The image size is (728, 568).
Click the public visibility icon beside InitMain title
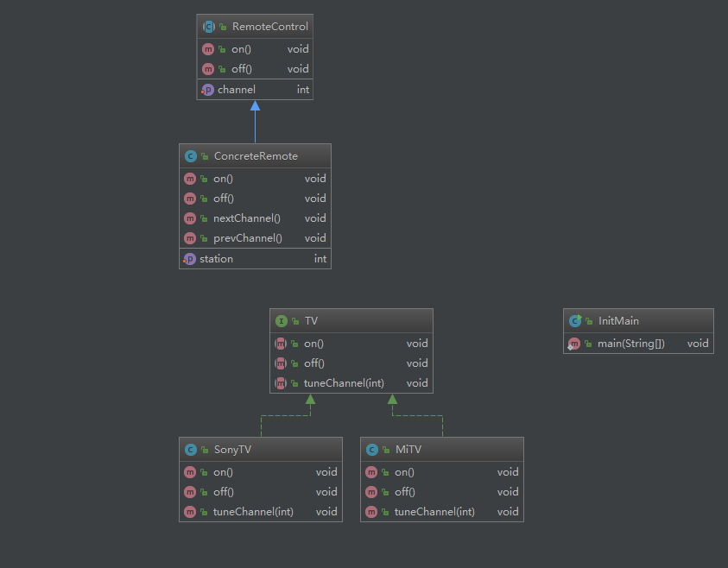point(589,322)
